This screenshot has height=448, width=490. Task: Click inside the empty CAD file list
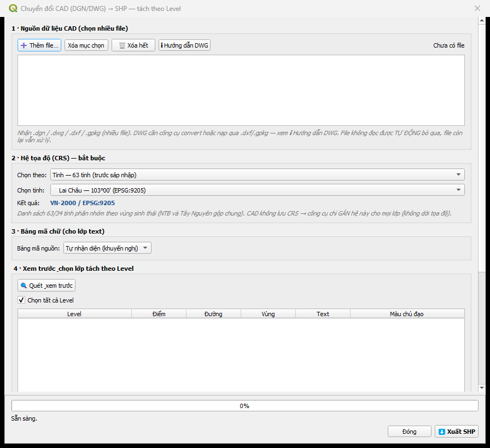(241, 90)
